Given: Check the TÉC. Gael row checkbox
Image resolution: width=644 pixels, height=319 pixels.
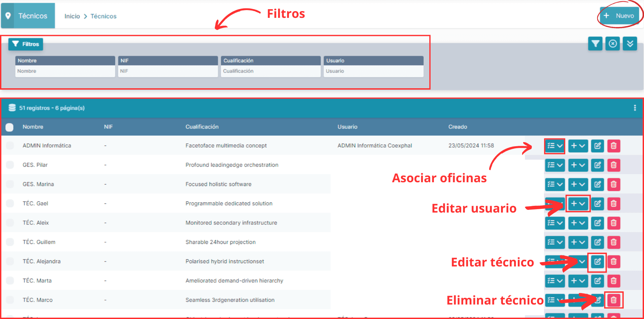Looking at the screenshot, I should click(x=10, y=203).
